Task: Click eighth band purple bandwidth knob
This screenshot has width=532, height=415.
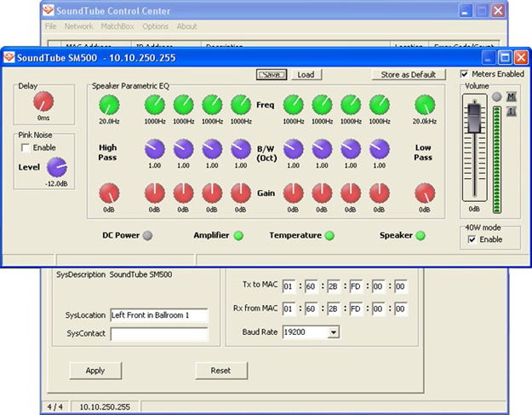Action: [x=380, y=149]
